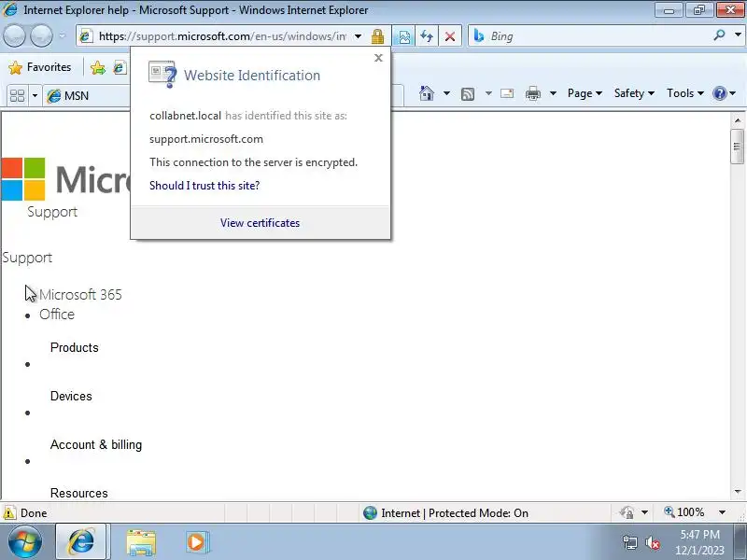The image size is (747, 560).
Task: Click the vertical scrollbar thumb
Action: click(x=738, y=147)
